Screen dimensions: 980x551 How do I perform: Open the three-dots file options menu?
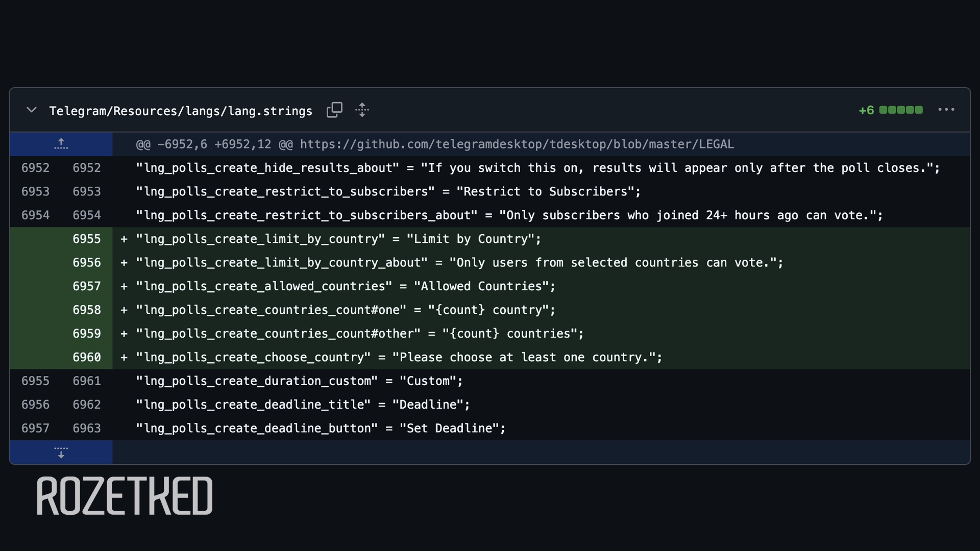(946, 110)
